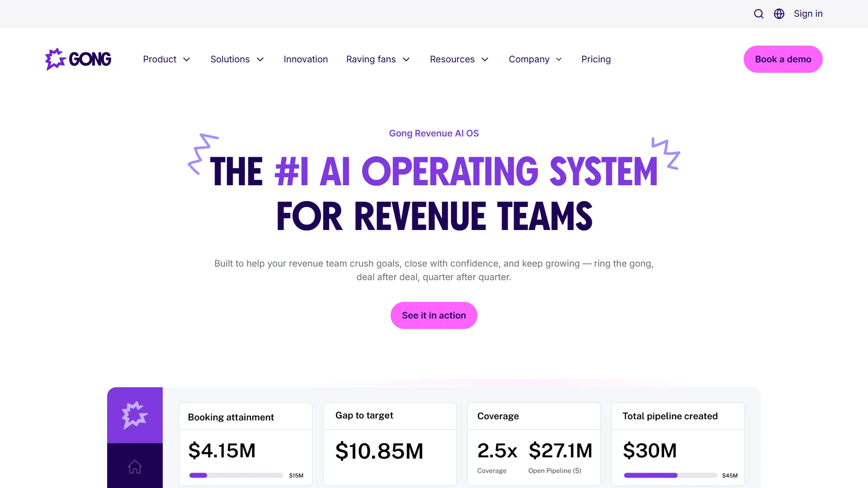Click the Sign in link
Screen dimensions: 868x488
[x=808, y=14]
